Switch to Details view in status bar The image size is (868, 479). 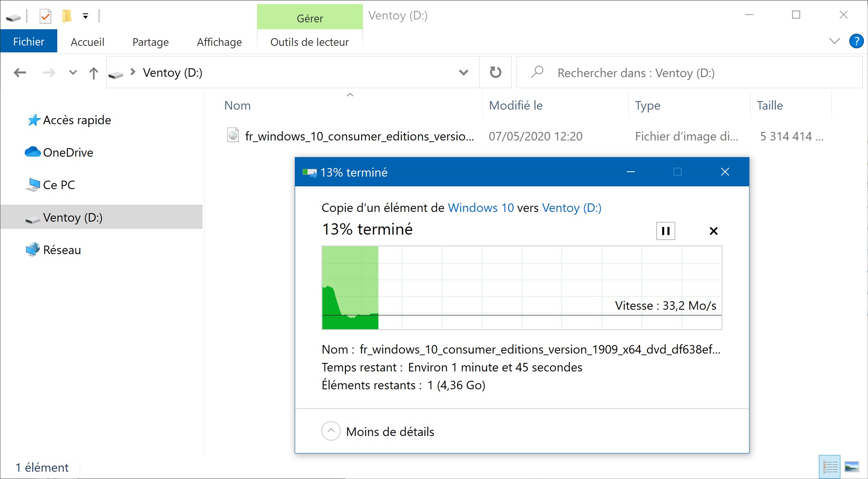click(x=829, y=467)
